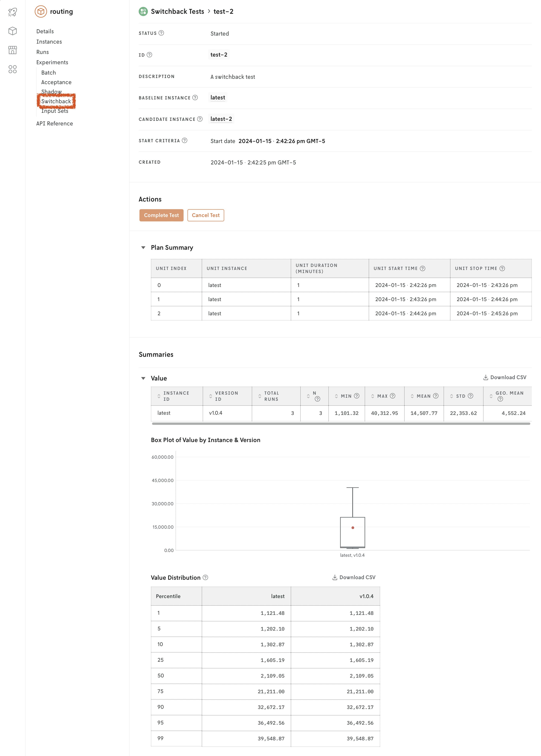Click the API Reference navigation icon

click(x=54, y=124)
